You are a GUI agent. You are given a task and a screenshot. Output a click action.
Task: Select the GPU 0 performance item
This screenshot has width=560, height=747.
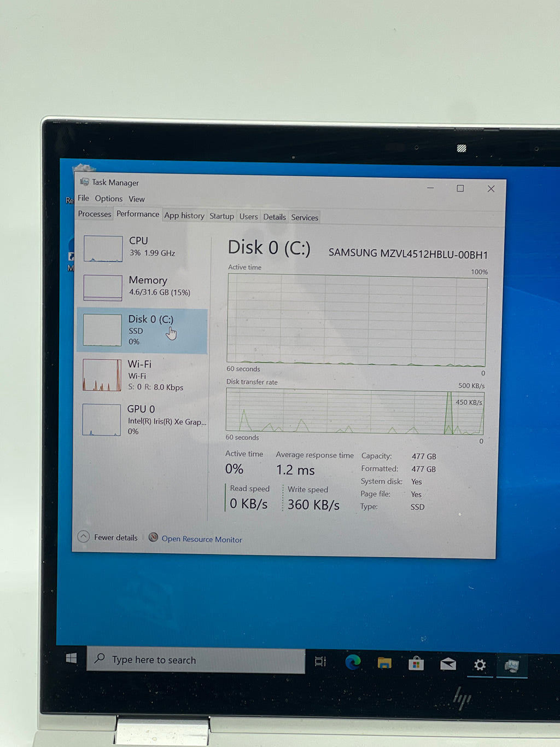tap(142, 420)
